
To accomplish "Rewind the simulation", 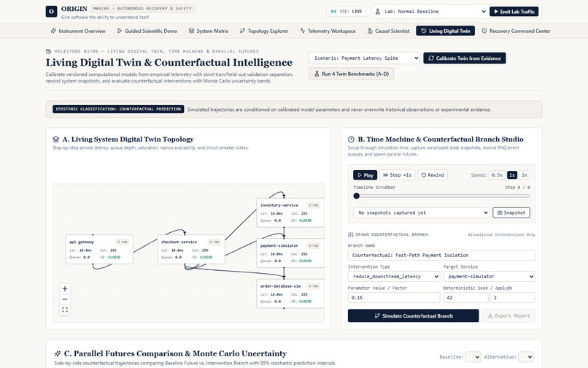I will point(433,175).
